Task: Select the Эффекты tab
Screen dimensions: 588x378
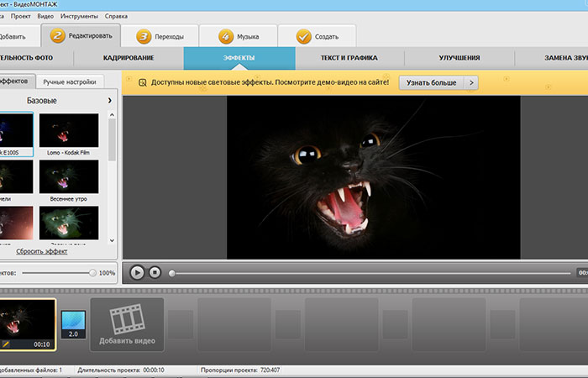Action: pos(239,58)
